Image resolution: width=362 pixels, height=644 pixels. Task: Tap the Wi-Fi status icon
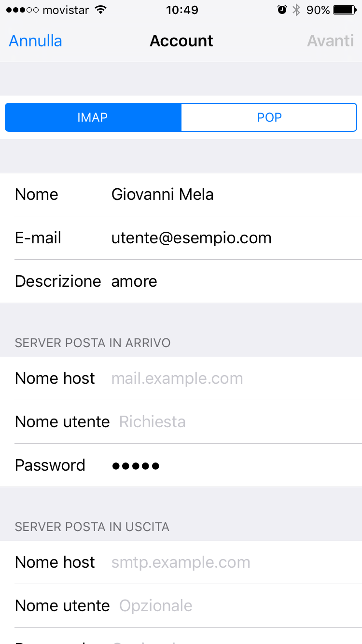coord(100,10)
